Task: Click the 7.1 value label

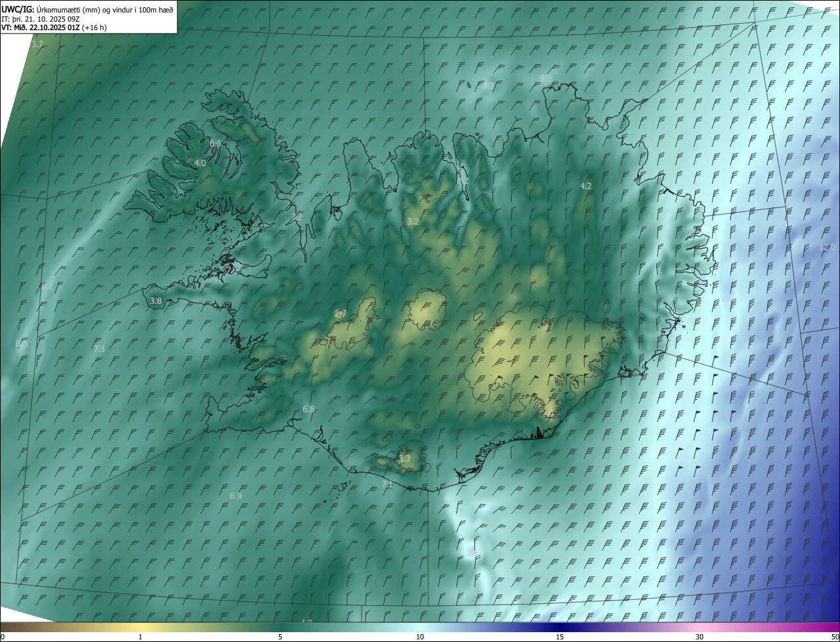Action: (387, 484)
